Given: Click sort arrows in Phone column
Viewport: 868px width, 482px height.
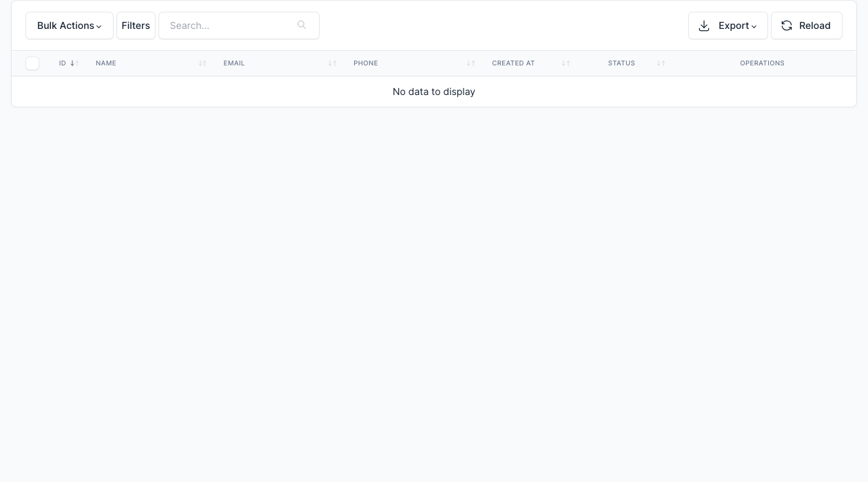Looking at the screenshot, I should 471,63.
